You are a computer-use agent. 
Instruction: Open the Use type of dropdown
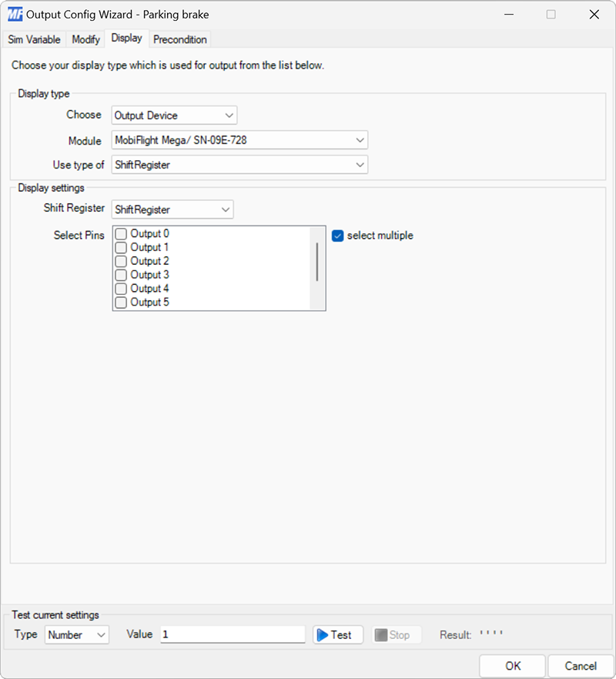tap(360, 164)
